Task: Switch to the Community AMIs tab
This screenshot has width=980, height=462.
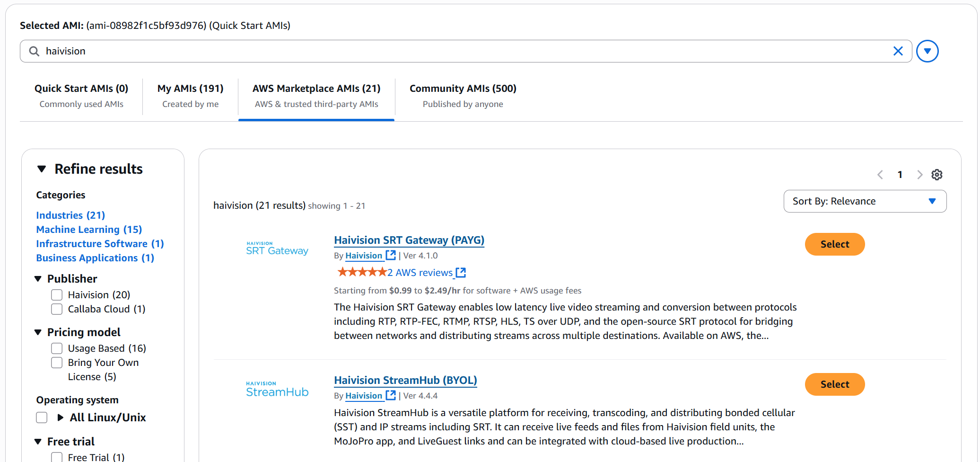Action: pos(463,96)
